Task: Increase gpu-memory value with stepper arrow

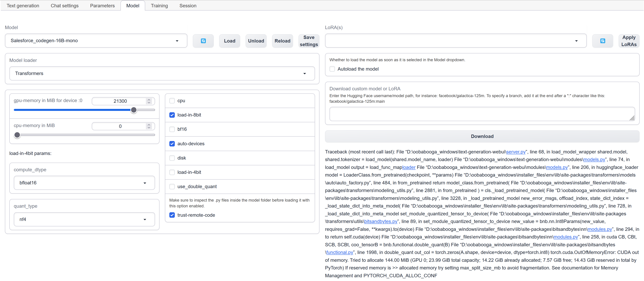Action: click(149, 99)
